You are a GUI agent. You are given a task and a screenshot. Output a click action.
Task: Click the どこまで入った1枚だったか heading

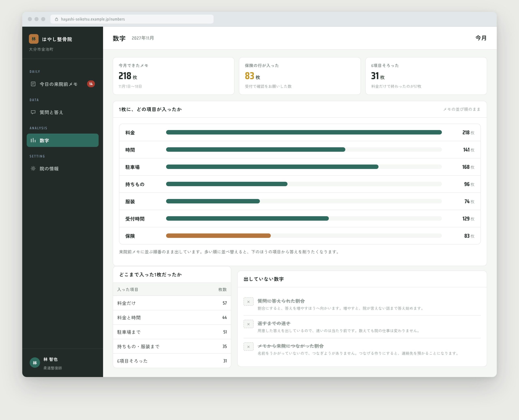click(150, 275)
